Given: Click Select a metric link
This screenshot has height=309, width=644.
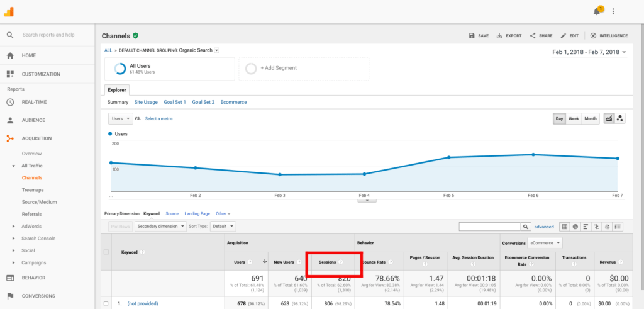Looking at the screenshot, I should click(159, 118).
